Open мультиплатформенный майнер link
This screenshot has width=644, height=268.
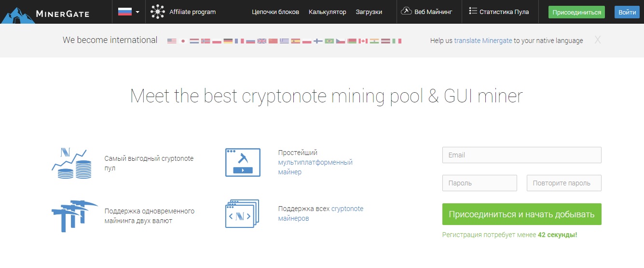pyautogui.click(x=315, y=167)
